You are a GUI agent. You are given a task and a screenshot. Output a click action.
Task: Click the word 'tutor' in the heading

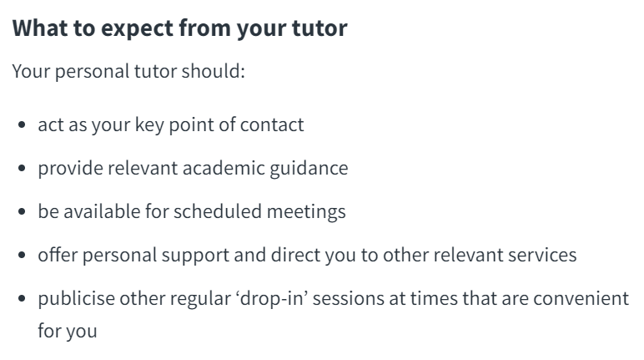click(319, 28)
